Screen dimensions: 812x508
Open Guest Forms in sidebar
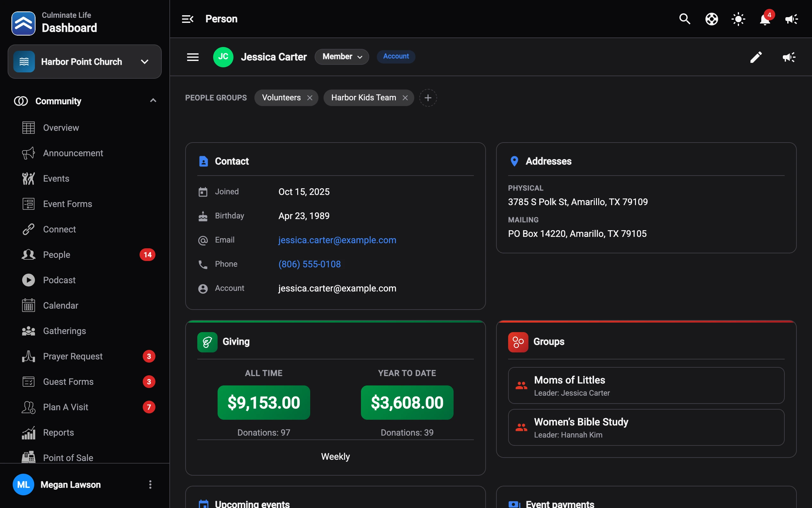click(85, 382)
